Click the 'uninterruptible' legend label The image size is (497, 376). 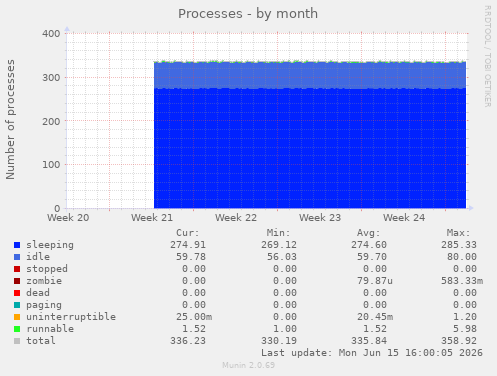[x=71, y=317]
